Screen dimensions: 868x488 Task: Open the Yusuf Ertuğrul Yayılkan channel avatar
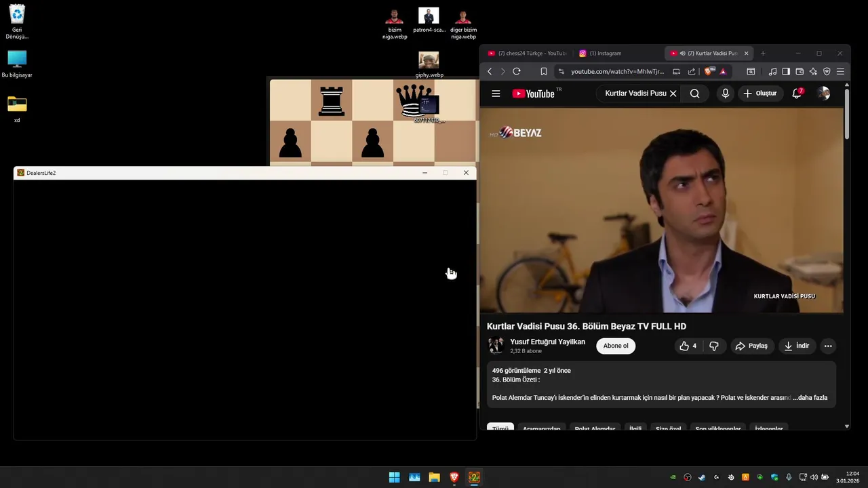(x=496, y=346)
